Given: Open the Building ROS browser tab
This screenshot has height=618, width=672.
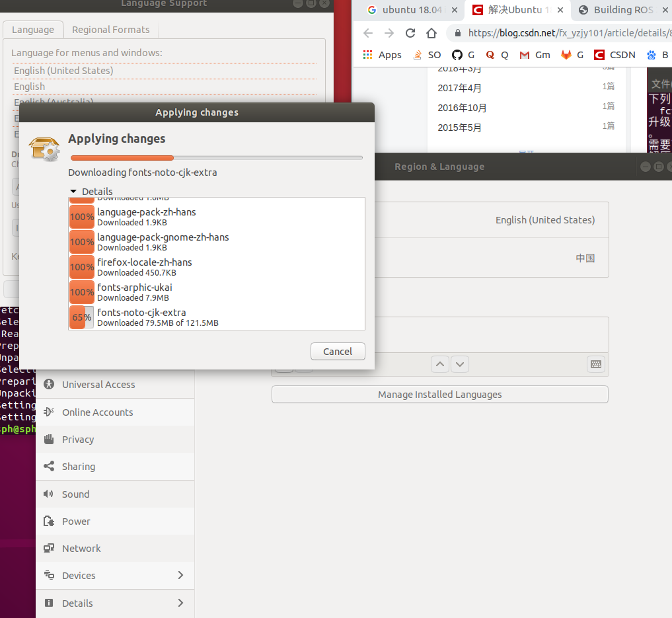Looking at the screenshot, I should coord(622,10).
